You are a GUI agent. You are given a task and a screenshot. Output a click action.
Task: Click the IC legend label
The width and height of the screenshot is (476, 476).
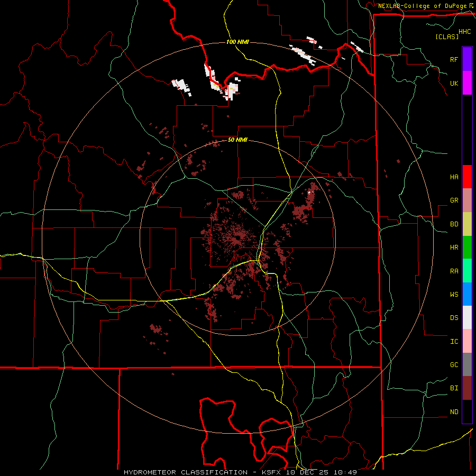[454, 342]
